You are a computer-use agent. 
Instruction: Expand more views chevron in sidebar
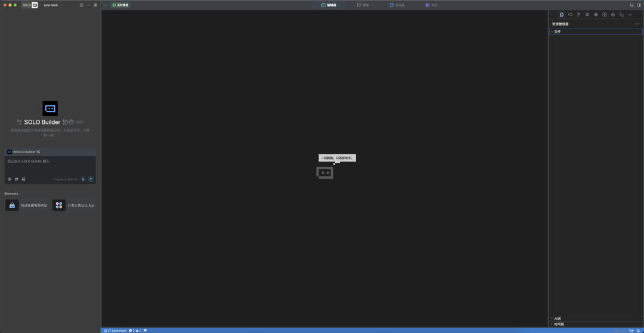click(630, 15)
